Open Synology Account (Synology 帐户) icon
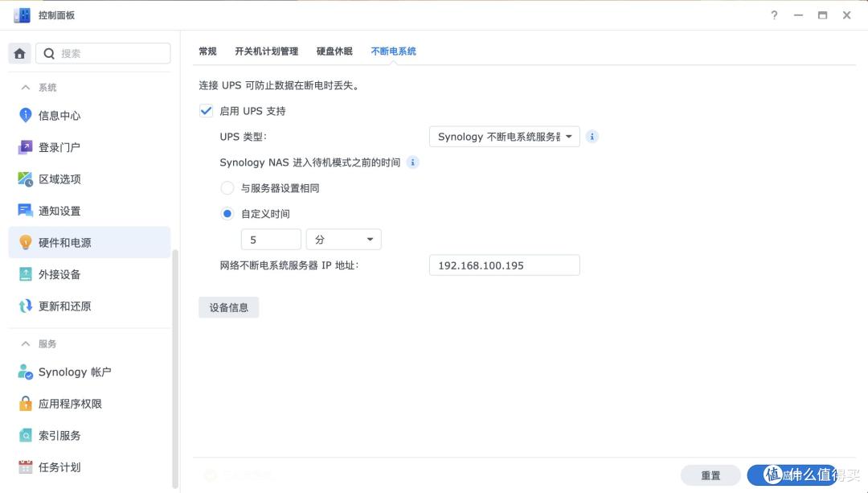Screen dimensions: 868x493 pyautogui.click(x=26, y=372)
